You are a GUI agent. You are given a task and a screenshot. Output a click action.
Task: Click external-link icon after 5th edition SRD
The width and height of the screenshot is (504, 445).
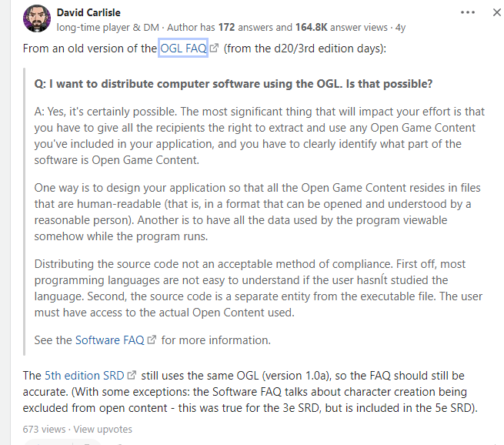[x=132, y=376]
